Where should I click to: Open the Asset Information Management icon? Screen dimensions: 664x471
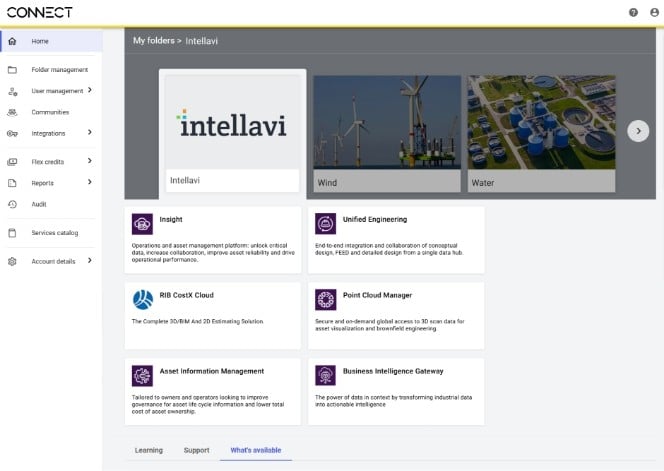tap(142, 375)
